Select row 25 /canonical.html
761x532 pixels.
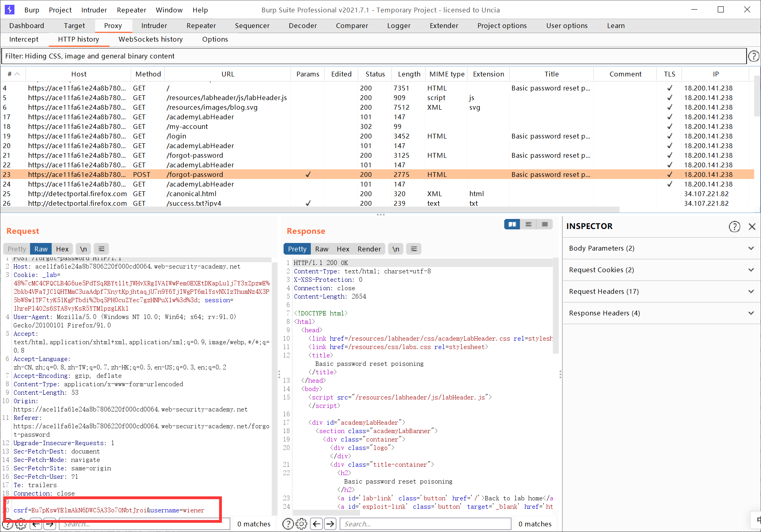(377, 194)
